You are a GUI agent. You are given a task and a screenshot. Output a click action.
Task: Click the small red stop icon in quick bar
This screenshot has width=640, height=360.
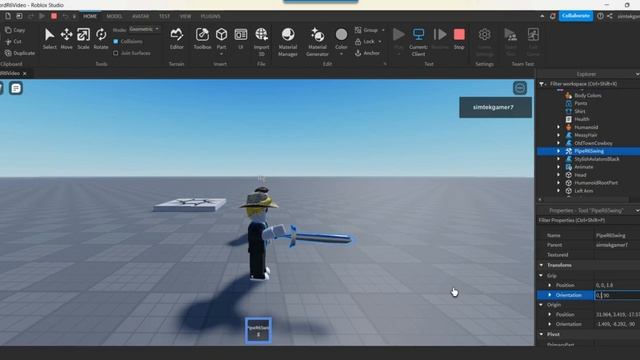click(x=54, y=16)
